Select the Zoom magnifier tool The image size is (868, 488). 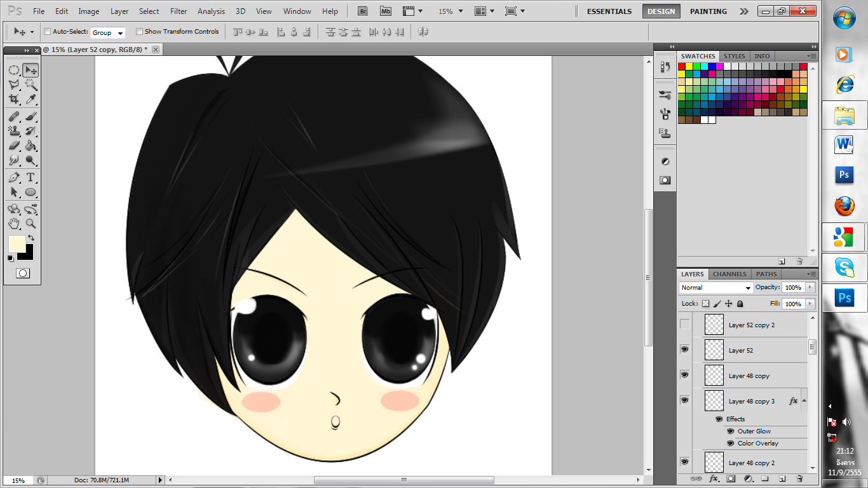click(31, 224)
